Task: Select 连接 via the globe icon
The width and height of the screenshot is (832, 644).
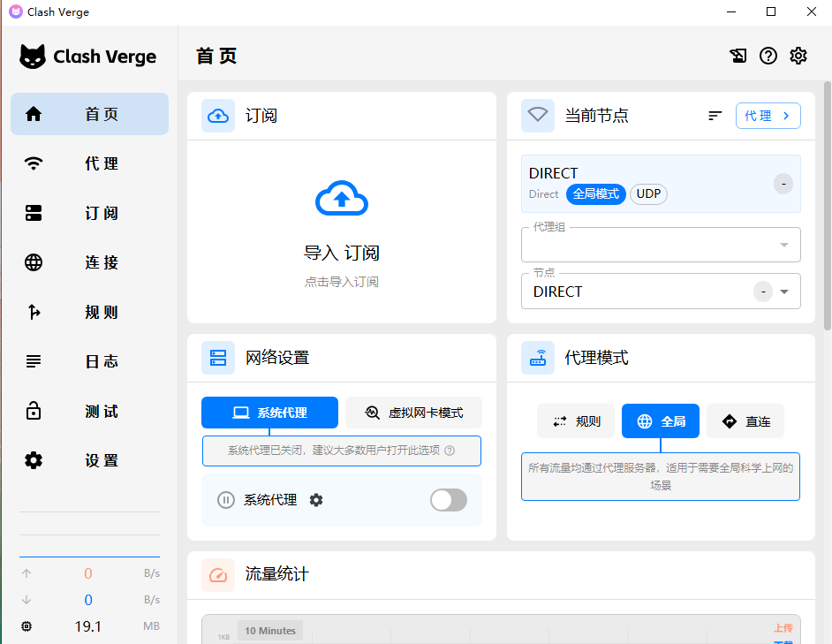Action: click(88, 262)
